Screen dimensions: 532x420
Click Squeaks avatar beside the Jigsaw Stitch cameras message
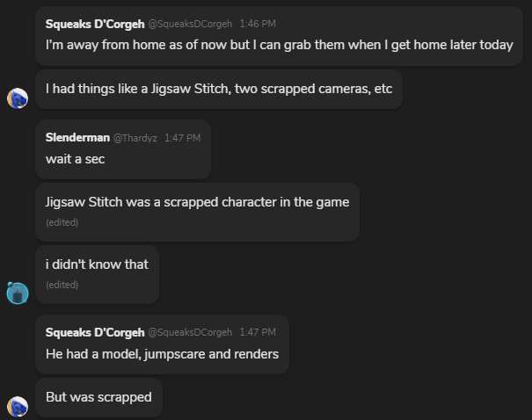tap(18, 98)
